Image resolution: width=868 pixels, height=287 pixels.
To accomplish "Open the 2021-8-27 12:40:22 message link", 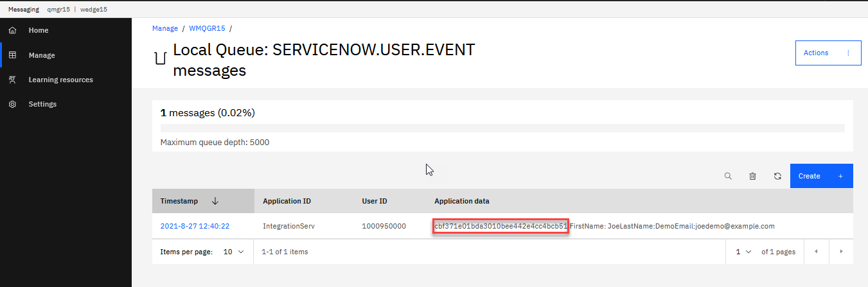I will [x=195, y=226].
